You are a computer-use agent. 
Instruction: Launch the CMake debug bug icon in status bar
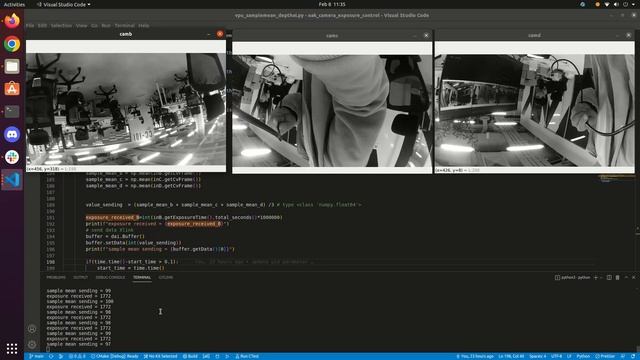coord(217,356)
